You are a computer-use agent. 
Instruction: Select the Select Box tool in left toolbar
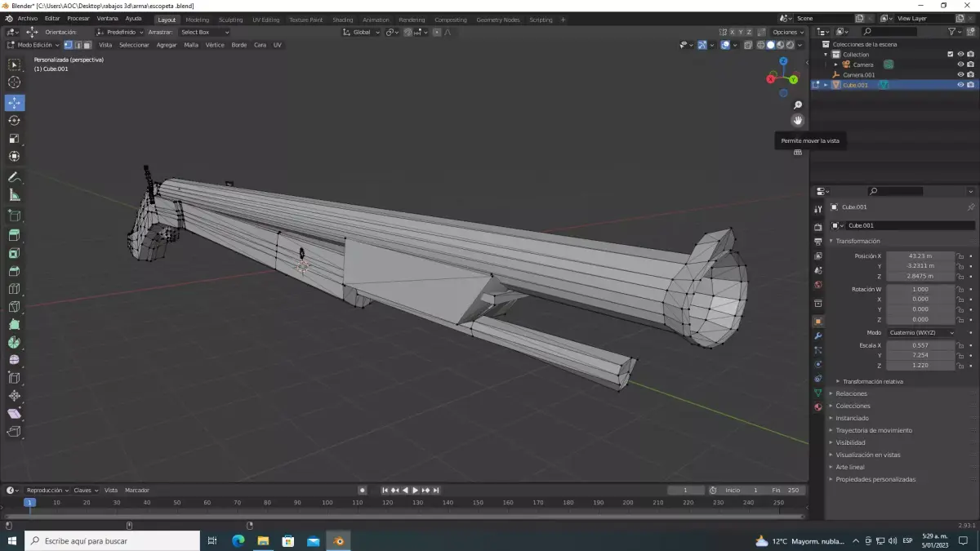pyautogui.click(x=15, y=64)
